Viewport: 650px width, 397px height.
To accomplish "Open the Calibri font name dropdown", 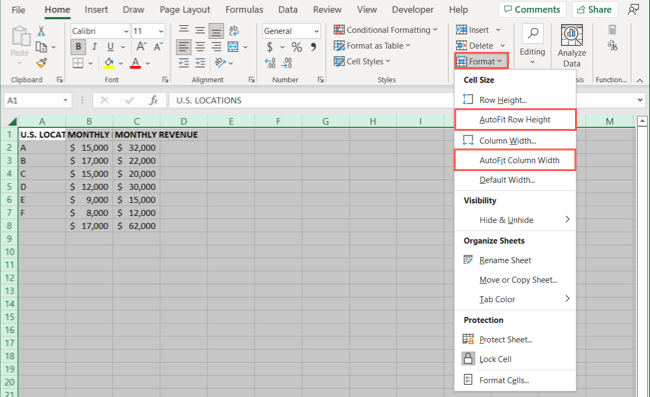I will tap(126, 31).
